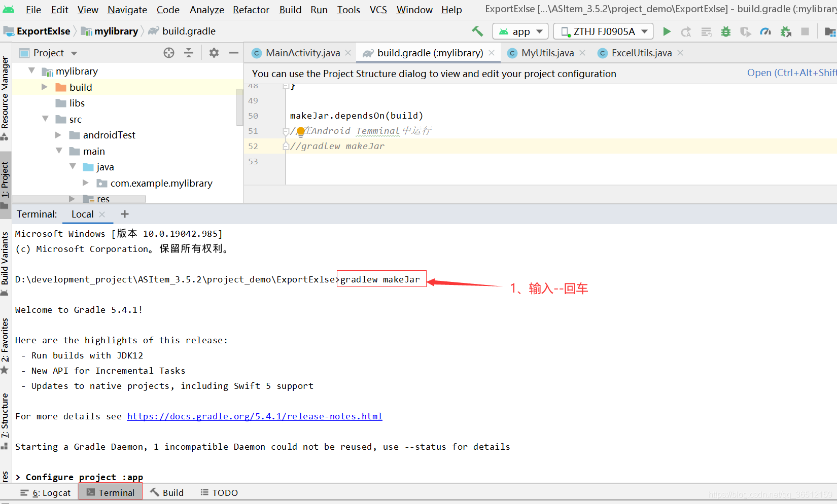
Task: Open ZTHJ FJ0905A device dropdown
Action: (603, 31)
